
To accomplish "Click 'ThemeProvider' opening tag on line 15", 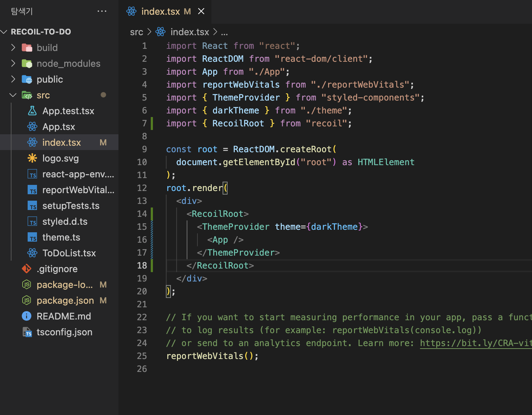I will pyautogui.click(x=235, y=227).
